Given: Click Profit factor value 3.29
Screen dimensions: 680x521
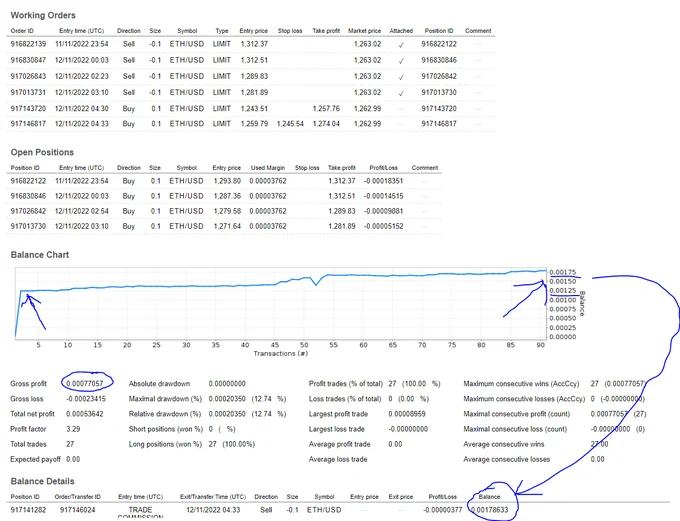Looking at the screenshot, I should click(73, 429).
